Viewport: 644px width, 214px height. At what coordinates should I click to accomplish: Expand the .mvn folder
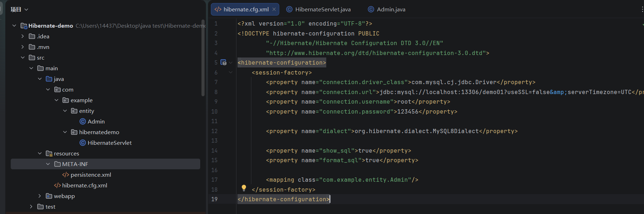point(23,47)
